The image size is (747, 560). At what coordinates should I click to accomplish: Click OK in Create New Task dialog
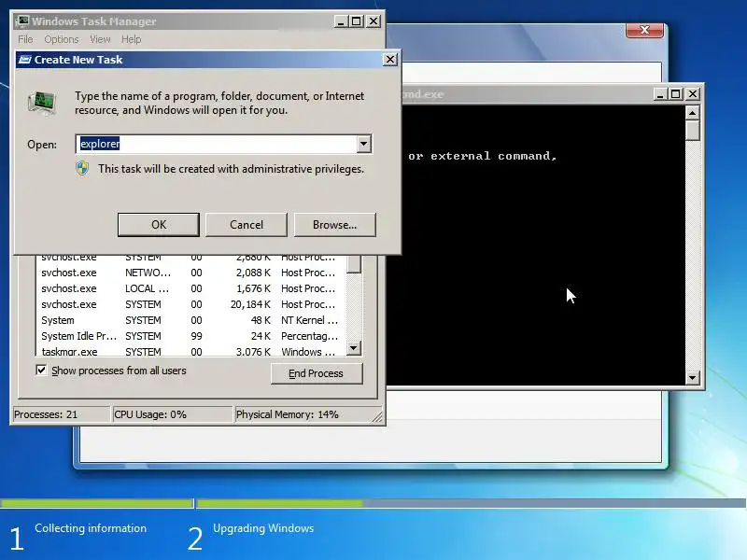(159, 225)
